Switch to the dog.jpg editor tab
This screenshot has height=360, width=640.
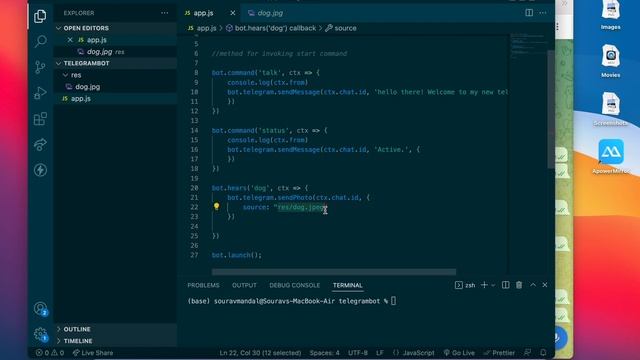(266, 13)
